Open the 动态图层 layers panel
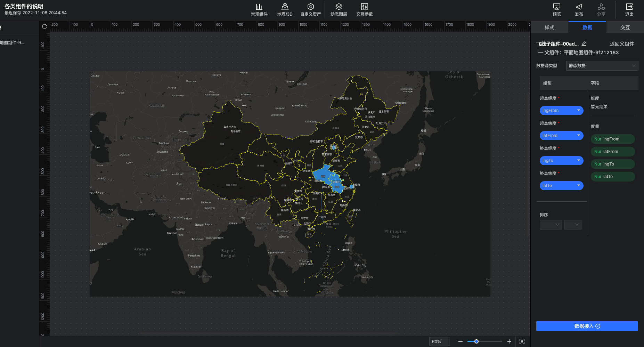Image resolution: width=644 pixels, height=347 pixels. click(339, 10)
